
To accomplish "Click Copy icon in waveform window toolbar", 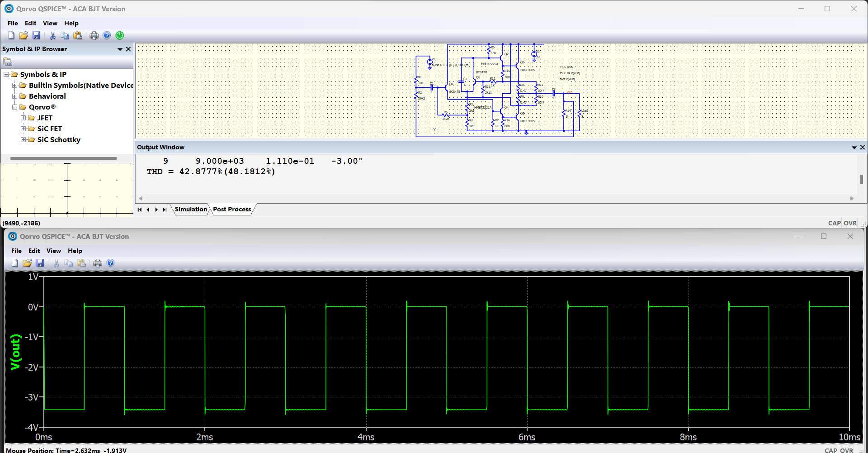I will point(69,263).
